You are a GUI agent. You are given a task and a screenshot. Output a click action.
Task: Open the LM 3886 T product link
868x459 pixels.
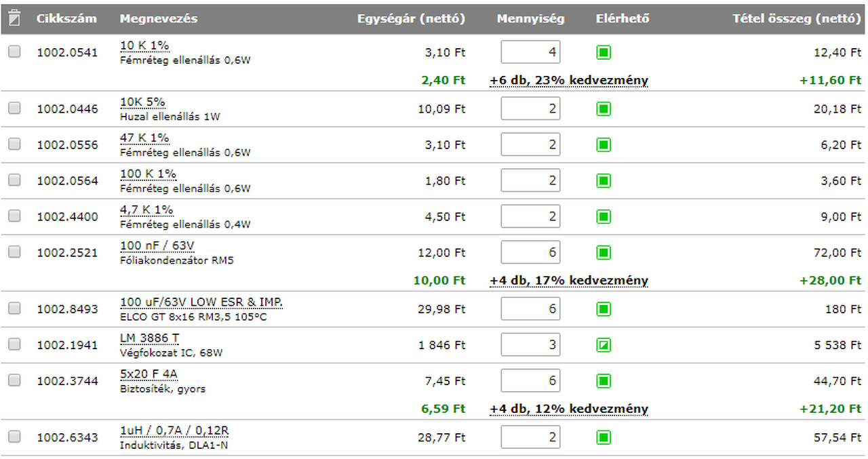pos(149,338)
